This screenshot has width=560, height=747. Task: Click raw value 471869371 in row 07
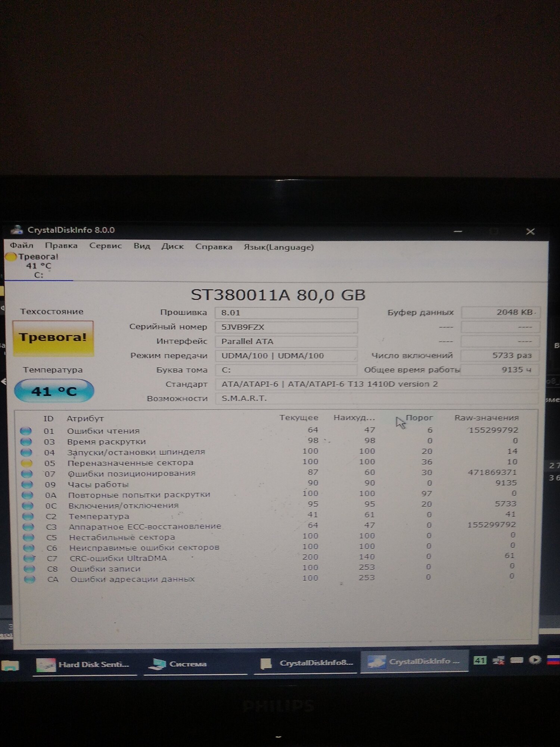point(492,472)
